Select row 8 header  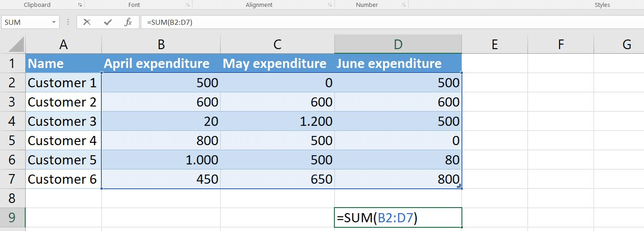point(12,198)
